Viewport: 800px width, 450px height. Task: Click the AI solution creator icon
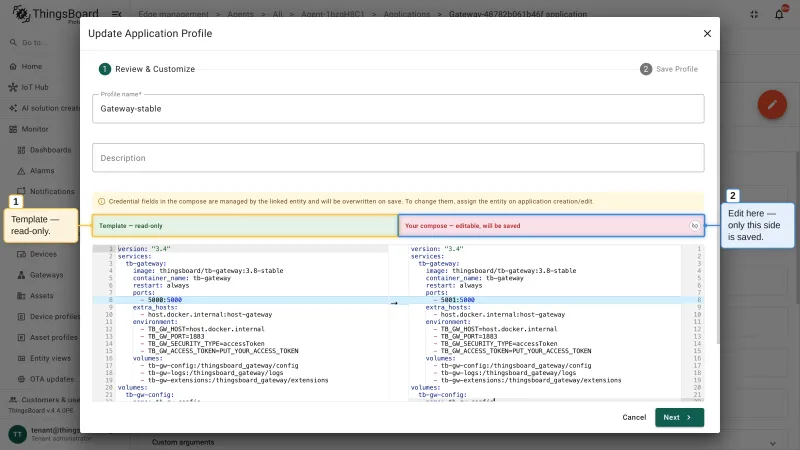pos(13,108)
